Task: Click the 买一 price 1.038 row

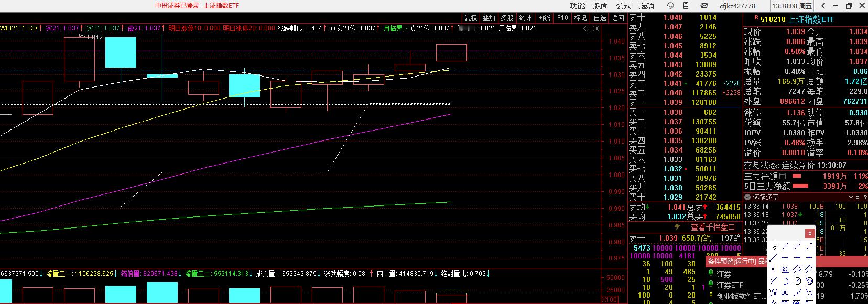Action: [x=685, y=112]
